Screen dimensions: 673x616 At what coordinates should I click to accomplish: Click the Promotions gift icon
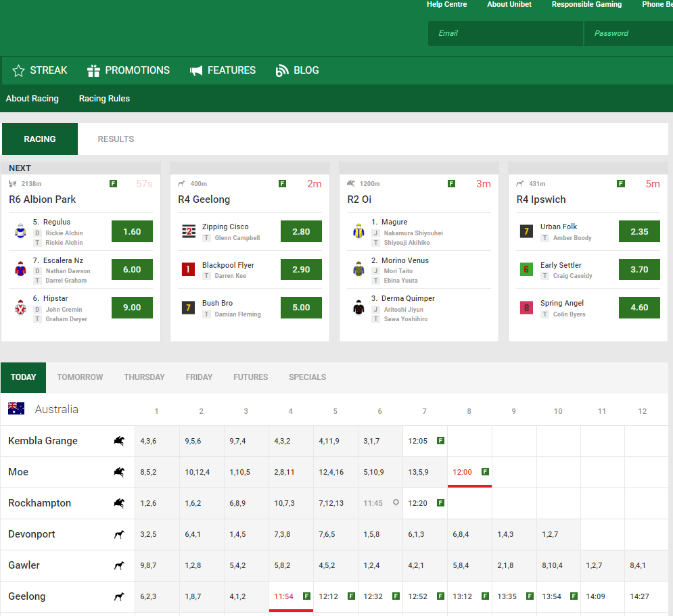(93, 70)
